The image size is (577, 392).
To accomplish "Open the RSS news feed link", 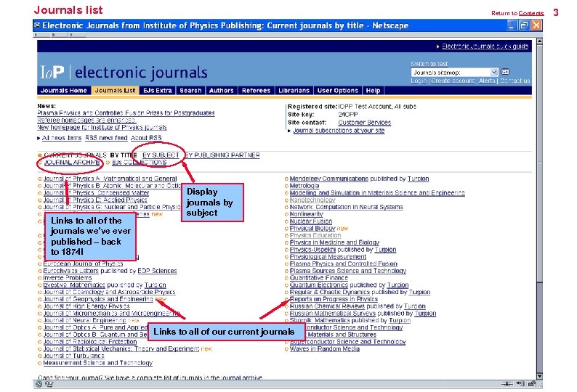I will tap(106, 138).
